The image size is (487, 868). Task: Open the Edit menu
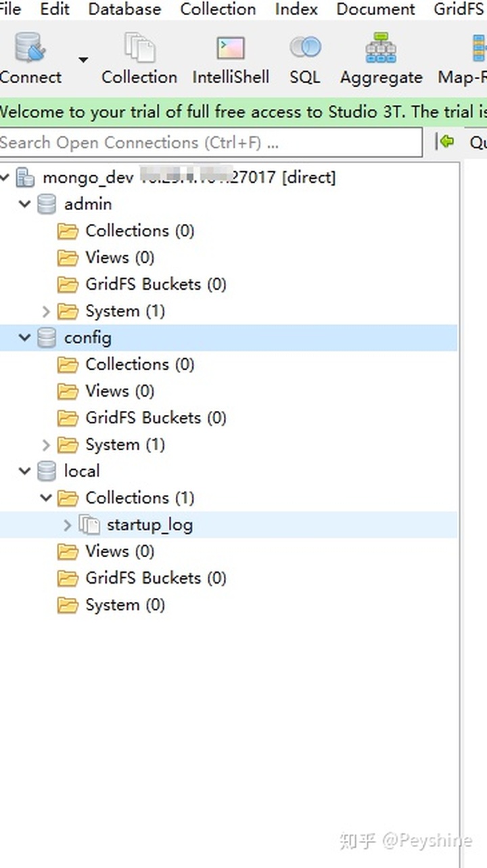[54, 9]
